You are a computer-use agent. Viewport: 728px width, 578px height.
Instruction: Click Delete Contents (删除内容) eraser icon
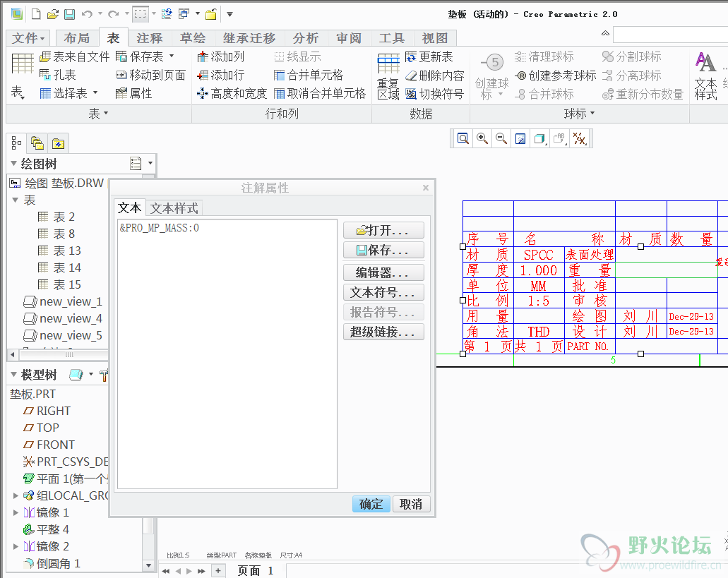point(412,75)
